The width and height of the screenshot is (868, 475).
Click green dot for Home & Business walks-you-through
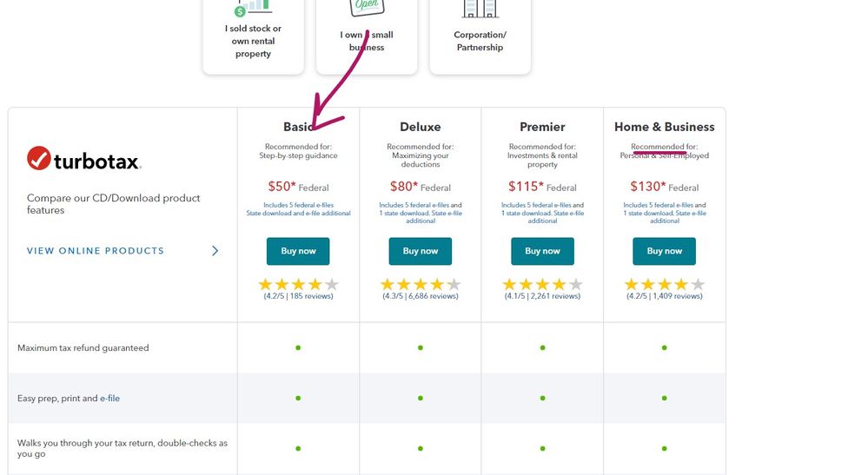coord(665,448)
